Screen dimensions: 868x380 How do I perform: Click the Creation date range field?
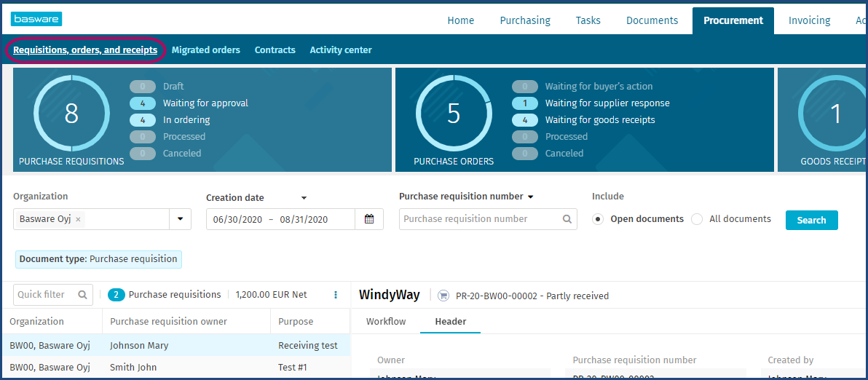pyautogui.click(x=280, y=219)
